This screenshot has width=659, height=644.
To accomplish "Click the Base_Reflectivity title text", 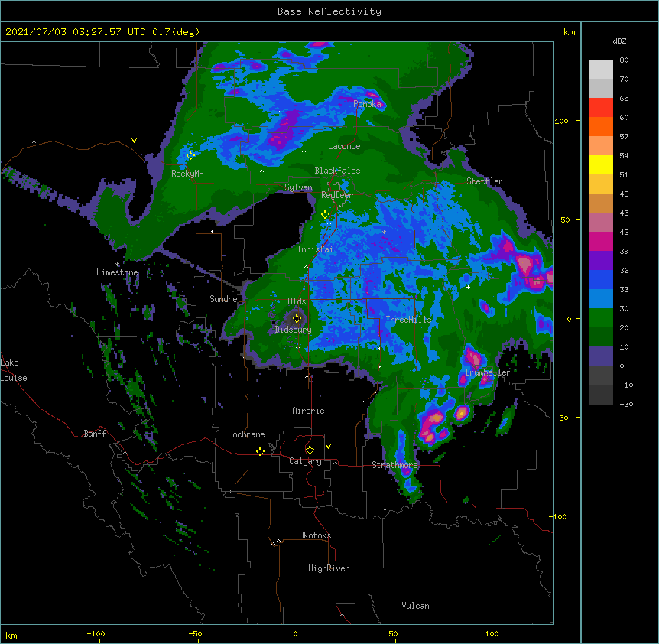I will click(329, 11).
